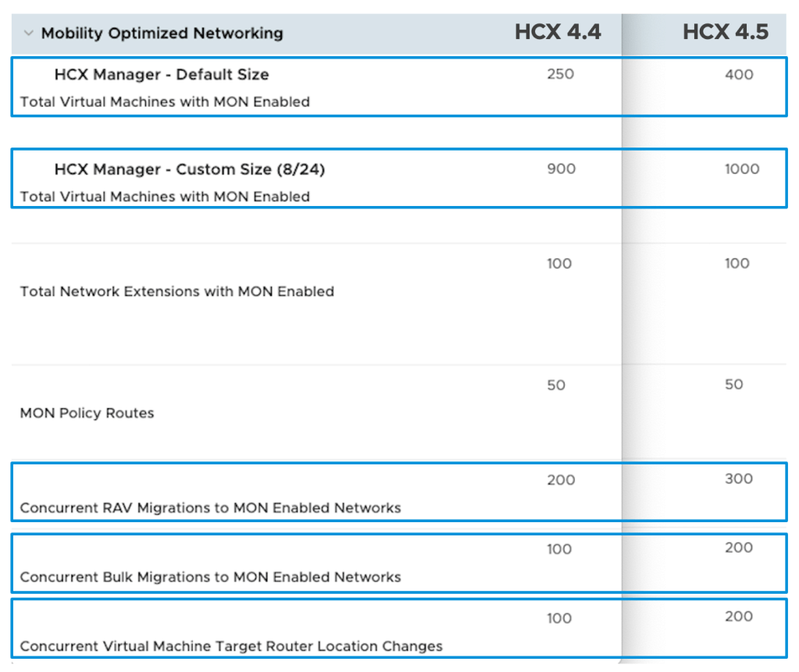Click the 1000 value for Custom Size
Screen dimensions: 799x672
(x=741, y=169)
